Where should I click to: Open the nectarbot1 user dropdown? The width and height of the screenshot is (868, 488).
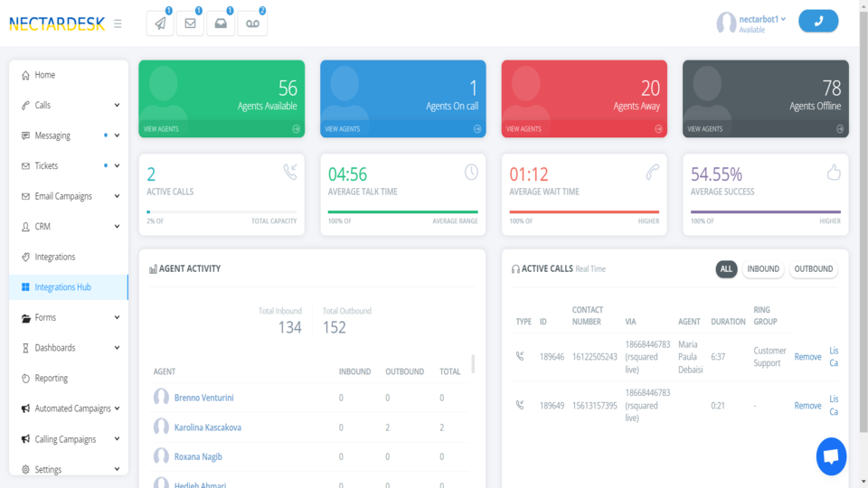point(762,19)
